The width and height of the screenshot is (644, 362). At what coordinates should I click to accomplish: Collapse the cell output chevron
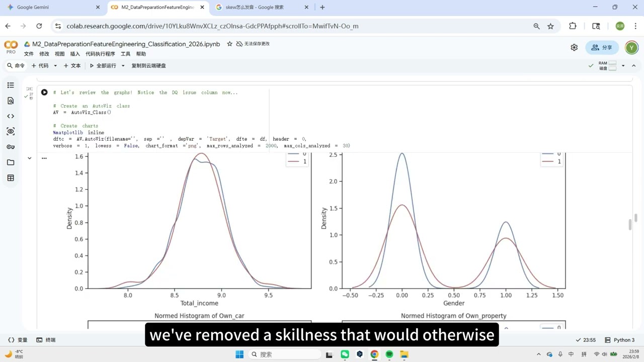(29, 158)
